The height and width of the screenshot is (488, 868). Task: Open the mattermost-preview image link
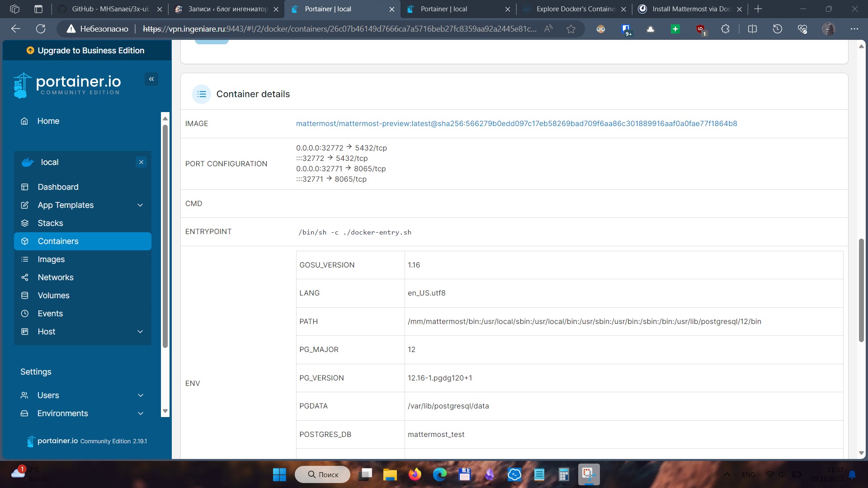click(516, 123)
